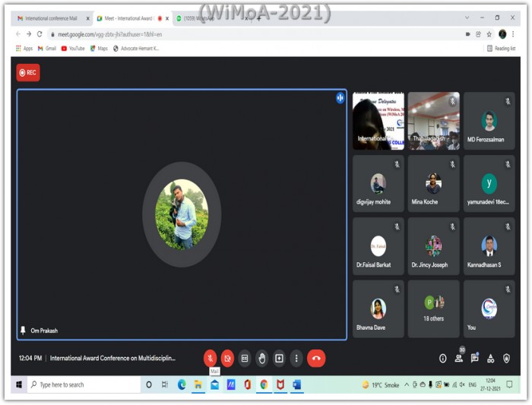Click the red leave call button

[316, 358]
